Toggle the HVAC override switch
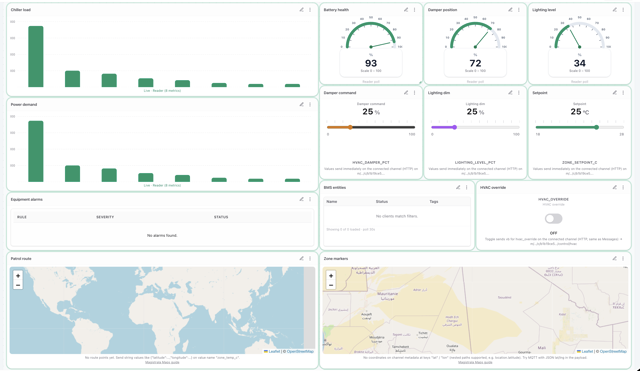Screen dimensions: 640x371 coord(553,219)
